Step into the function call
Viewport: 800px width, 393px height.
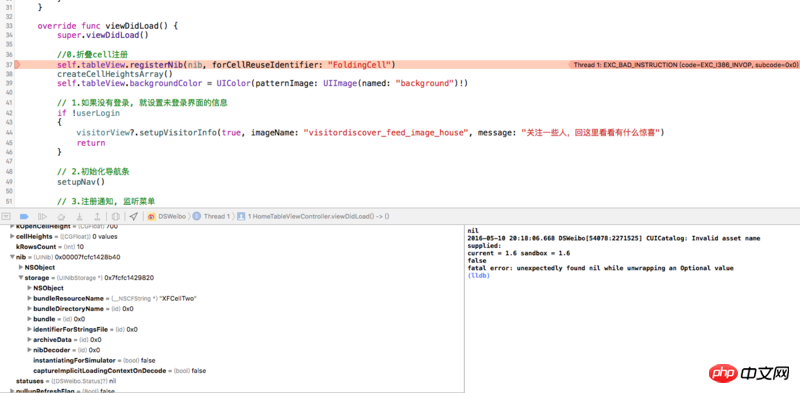click(x=79, y=216)
